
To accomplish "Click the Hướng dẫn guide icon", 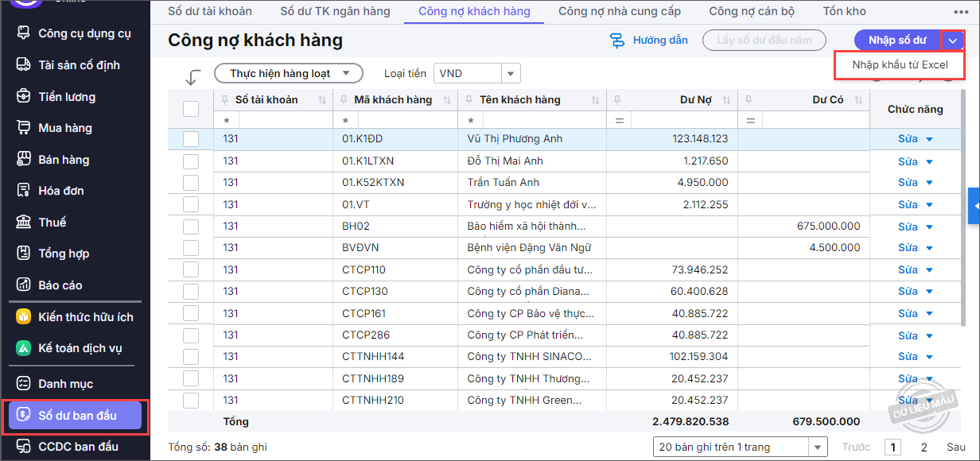I will click(617, 41).
